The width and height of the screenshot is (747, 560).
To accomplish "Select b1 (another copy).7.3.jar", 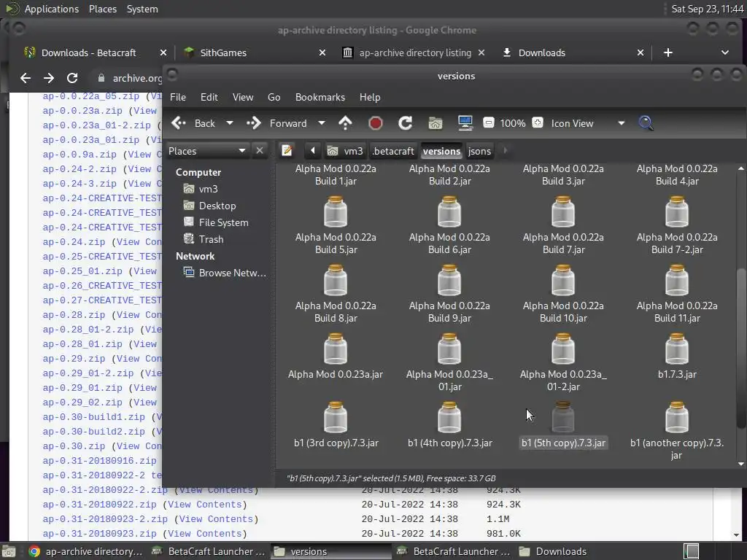I will tap(677, 430).
